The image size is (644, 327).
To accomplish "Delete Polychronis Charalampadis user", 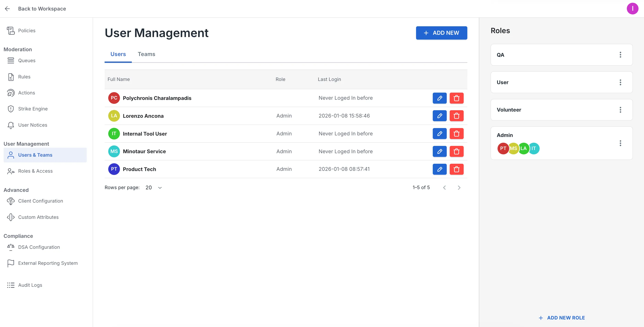I will 457,98.
